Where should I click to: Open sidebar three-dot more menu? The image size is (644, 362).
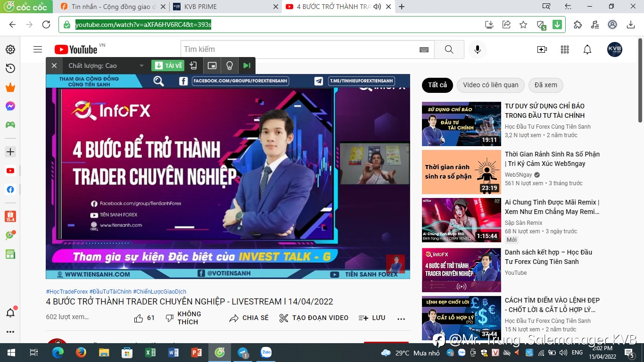pos(10,331)
